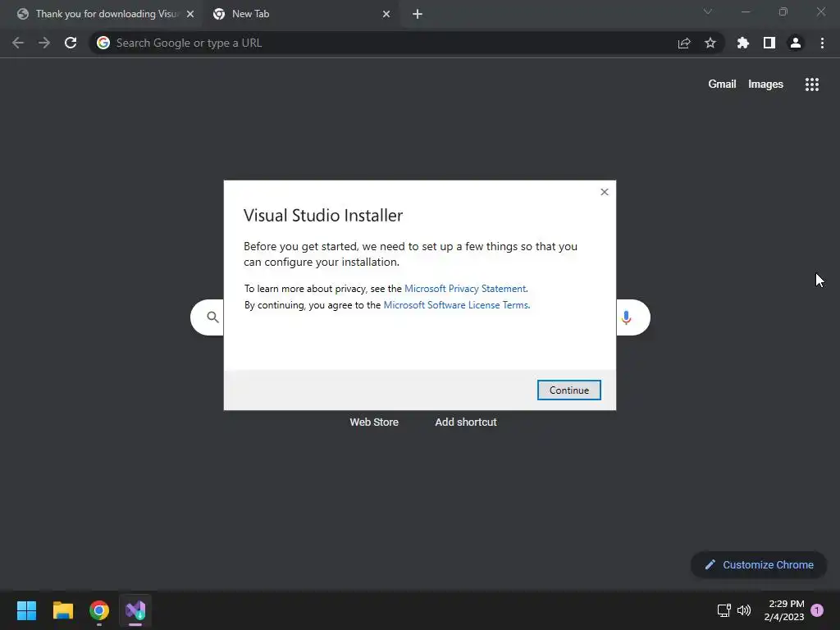Open the network status tray icon
840x630 pixels.
point(724,610)
